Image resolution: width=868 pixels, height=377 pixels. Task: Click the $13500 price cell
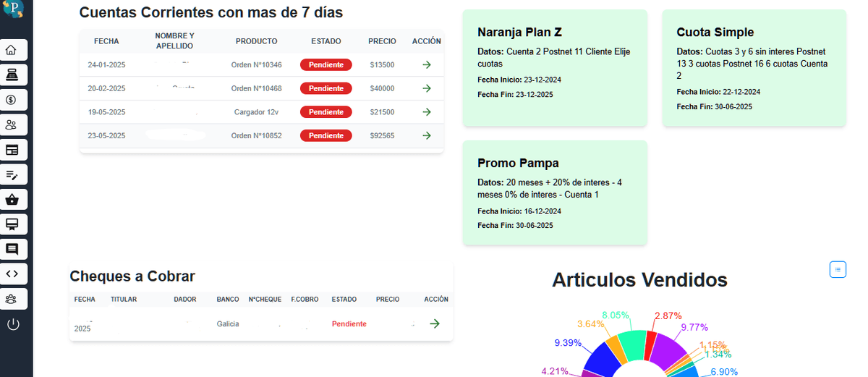tap(382, 65)
